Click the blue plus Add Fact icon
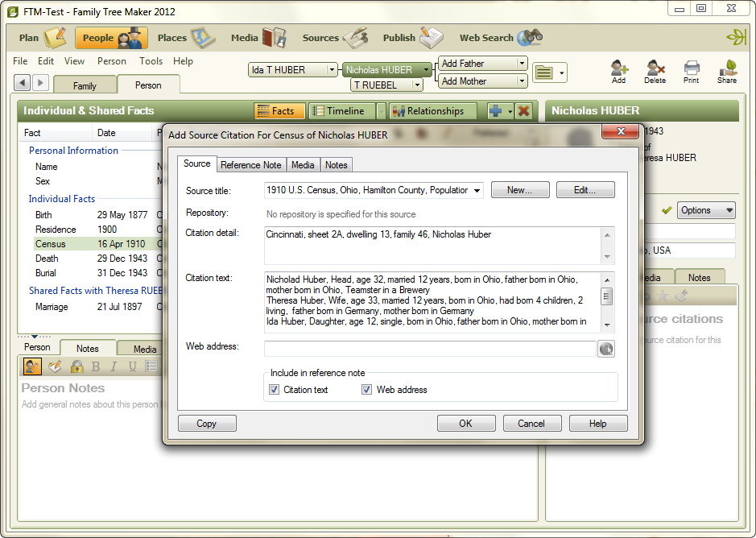This screenshot has width=756, height=538. click(x=495, y=111)
